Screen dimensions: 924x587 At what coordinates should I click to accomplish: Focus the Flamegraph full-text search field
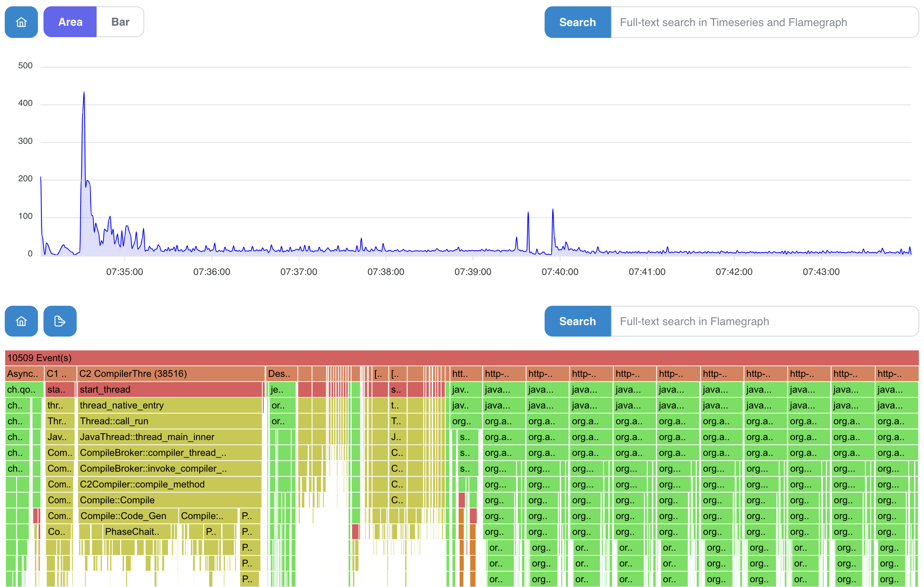pos(765,321)
